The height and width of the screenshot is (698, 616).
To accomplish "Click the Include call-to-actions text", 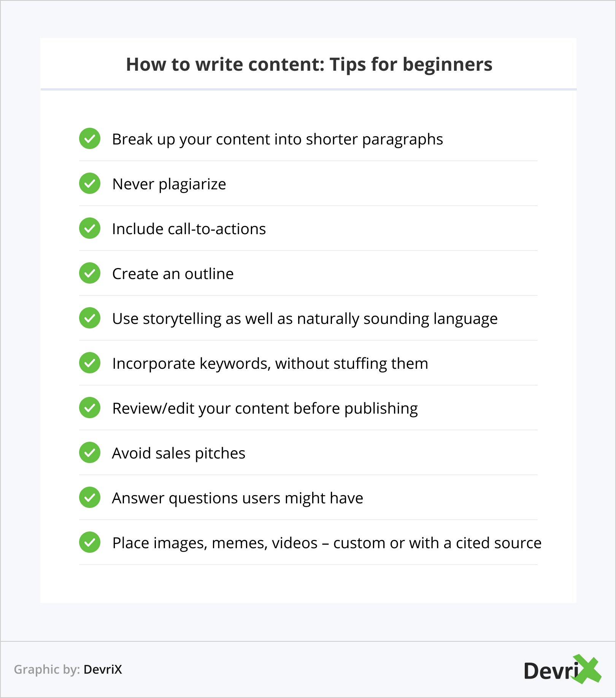I will (x=189, y=229).
